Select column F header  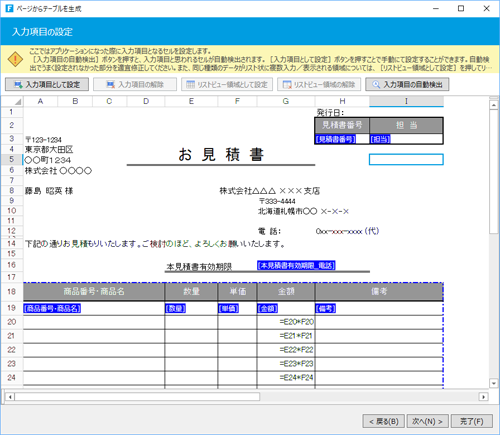tap(237, 101)
